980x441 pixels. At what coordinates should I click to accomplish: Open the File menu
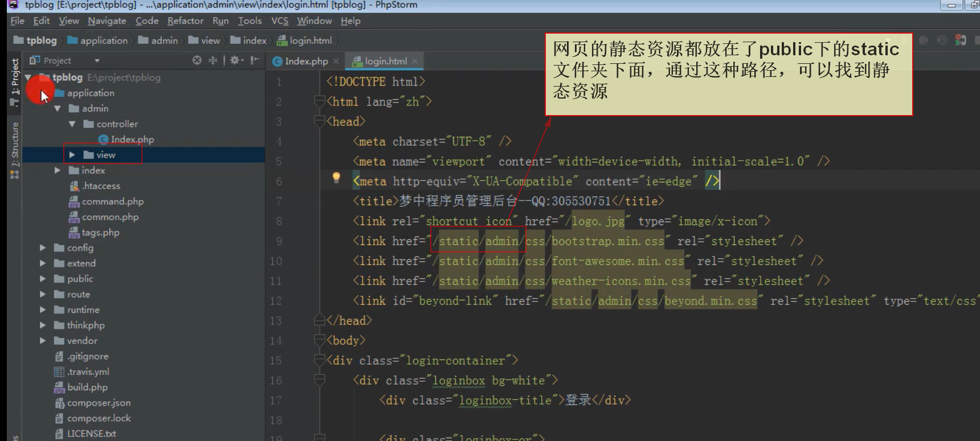[x=17, y=21]
